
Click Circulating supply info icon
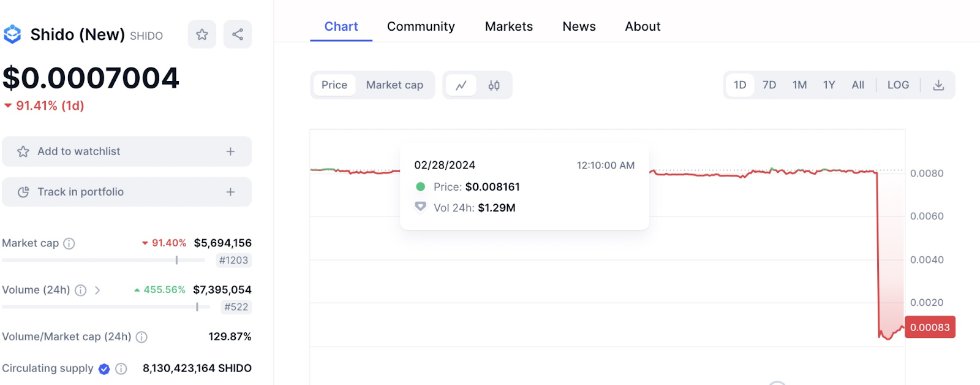tap(121, 368)
